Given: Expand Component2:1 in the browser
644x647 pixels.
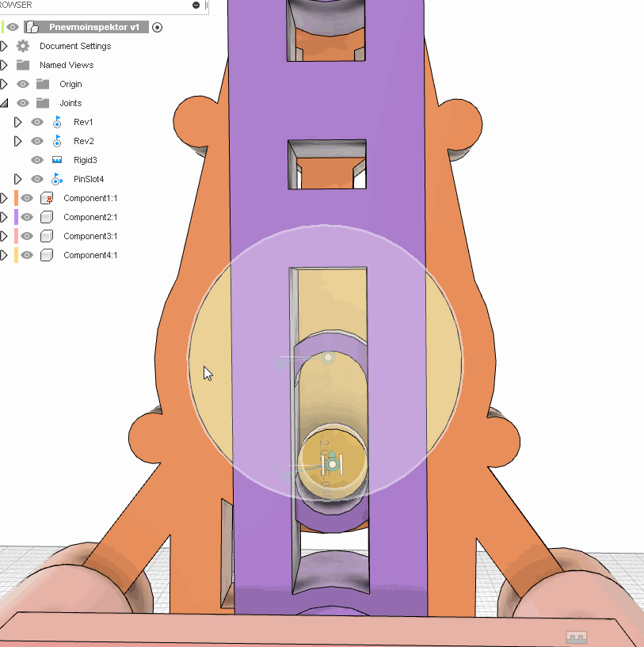Looking at the screenshot, I should coord(4,217).
